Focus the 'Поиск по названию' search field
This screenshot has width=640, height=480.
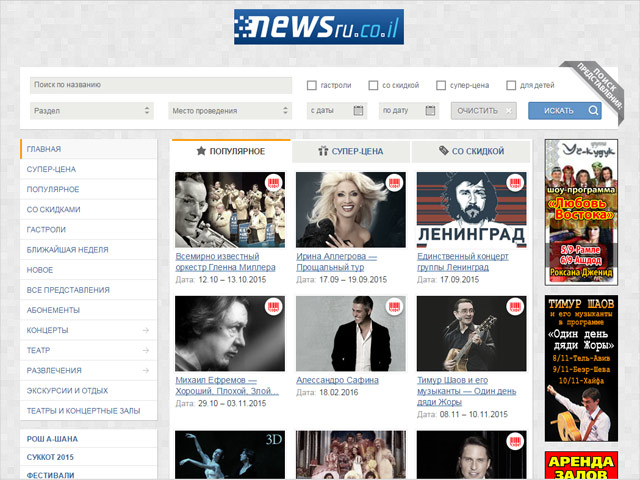coord(161,85)
